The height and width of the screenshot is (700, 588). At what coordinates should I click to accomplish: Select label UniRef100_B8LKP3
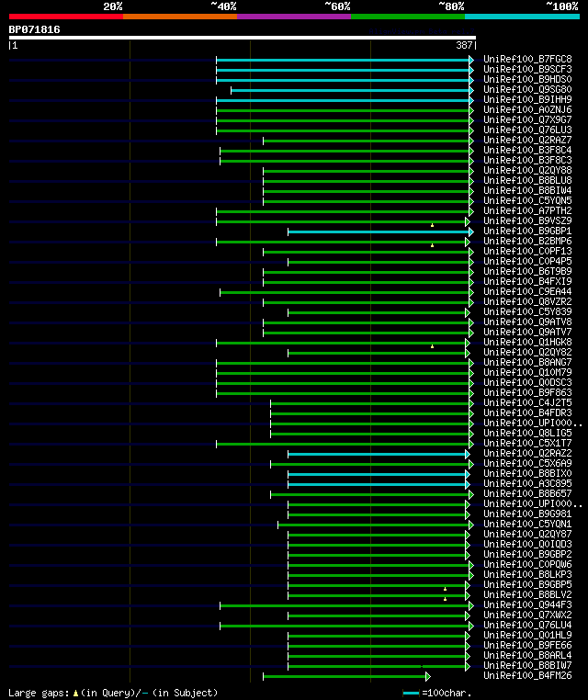coord(527,574)
